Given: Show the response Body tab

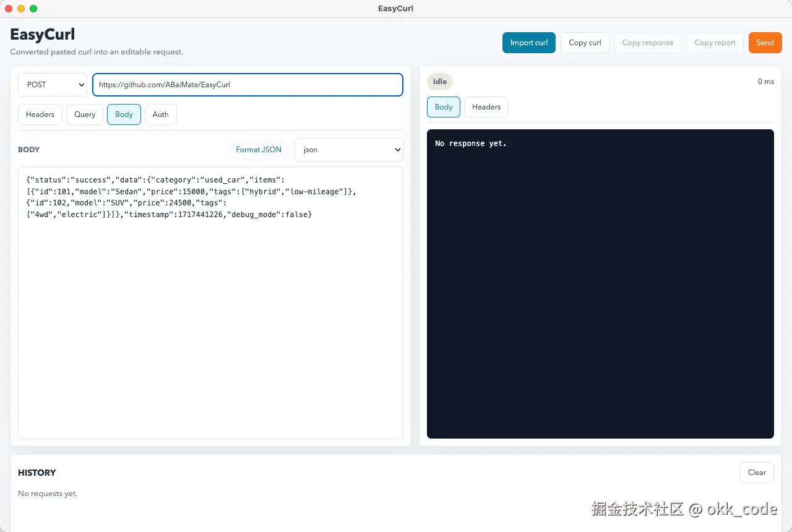Looking at the screenshot, I should pyautogui.click(x=444, y=107).
